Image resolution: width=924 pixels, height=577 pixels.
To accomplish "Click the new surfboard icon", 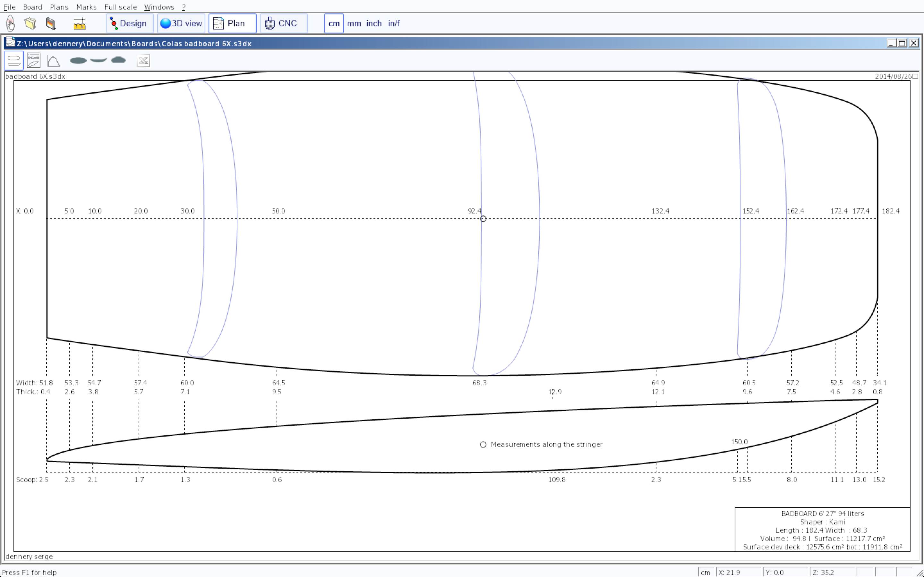I will [11, 23].
